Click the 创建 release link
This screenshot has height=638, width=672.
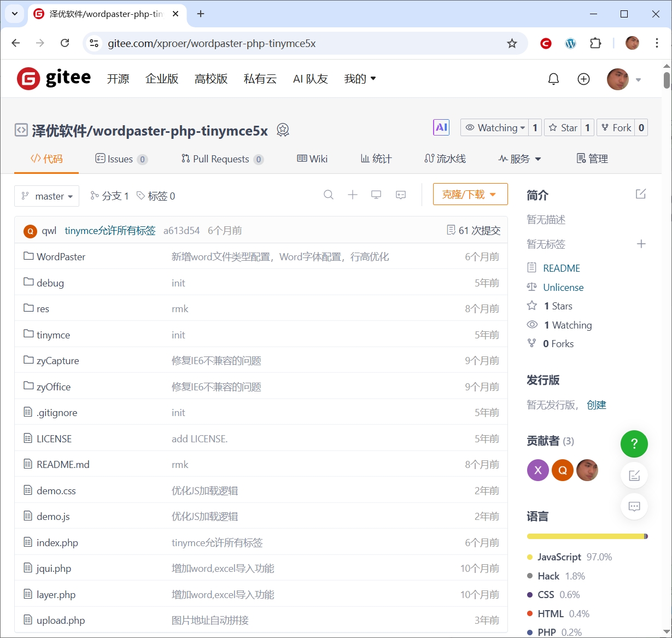(596, 405)
